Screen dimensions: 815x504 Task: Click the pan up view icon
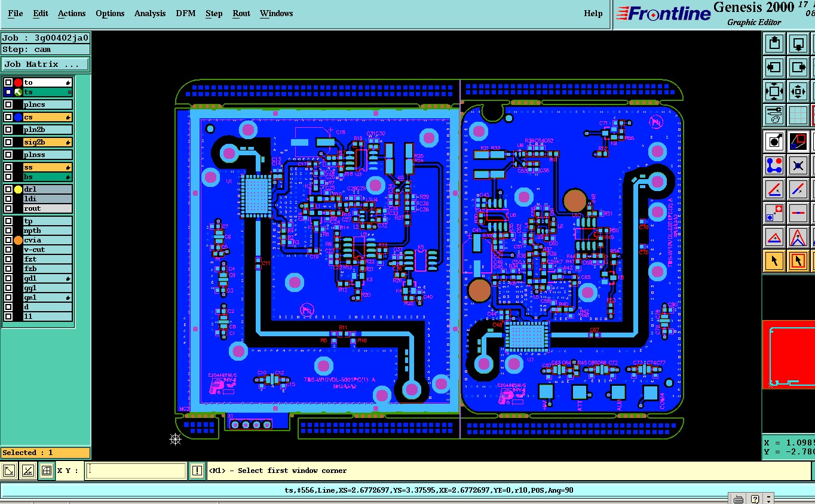pyautogui.click(x=775, y=44)
